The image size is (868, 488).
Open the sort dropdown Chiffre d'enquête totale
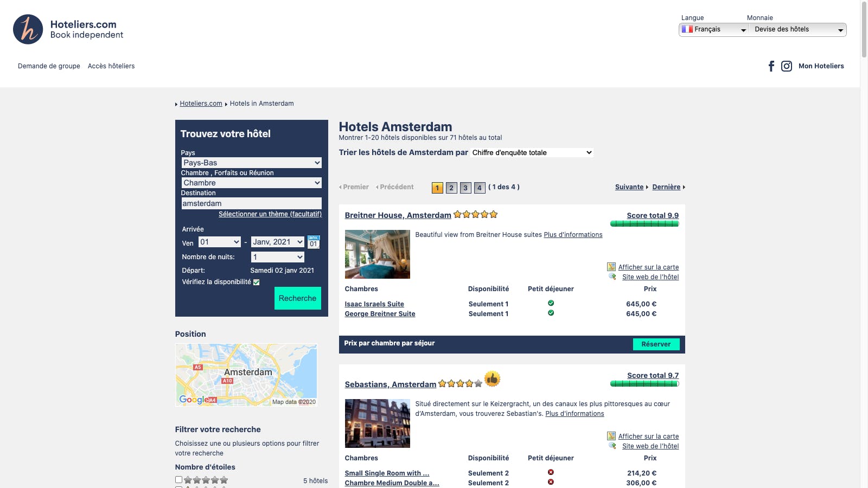(x=532, y=152)
